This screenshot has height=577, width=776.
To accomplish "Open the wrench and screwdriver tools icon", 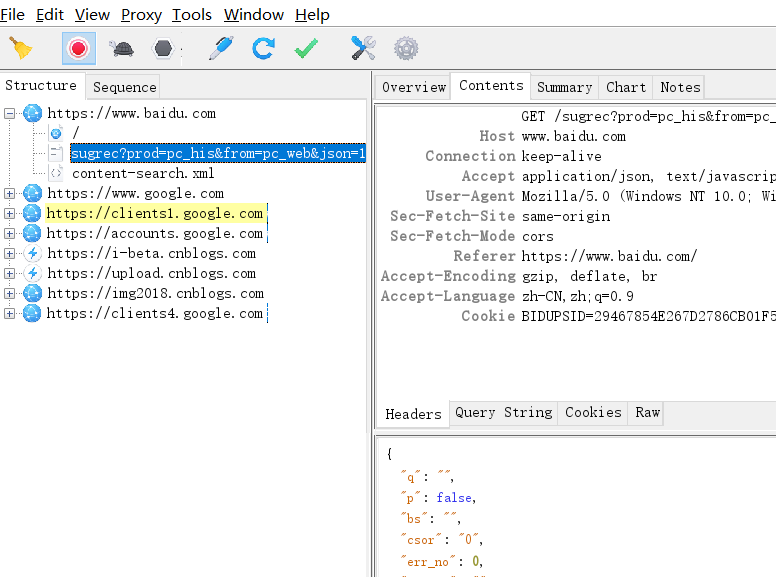I will 363,48.
